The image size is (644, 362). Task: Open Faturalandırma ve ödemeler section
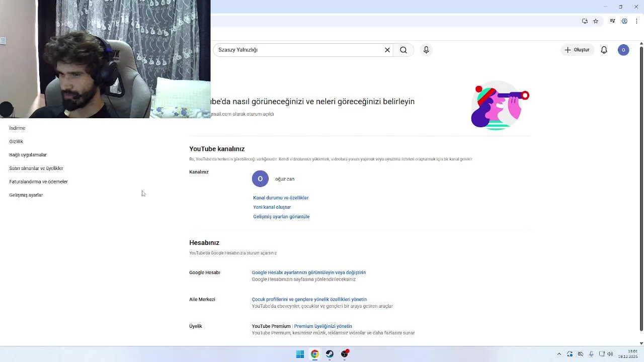click(x=38, y=182)
